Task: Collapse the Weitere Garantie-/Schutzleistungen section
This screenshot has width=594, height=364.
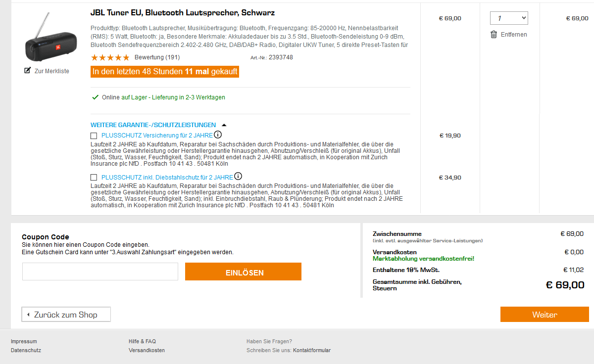Action: (224, 125)
